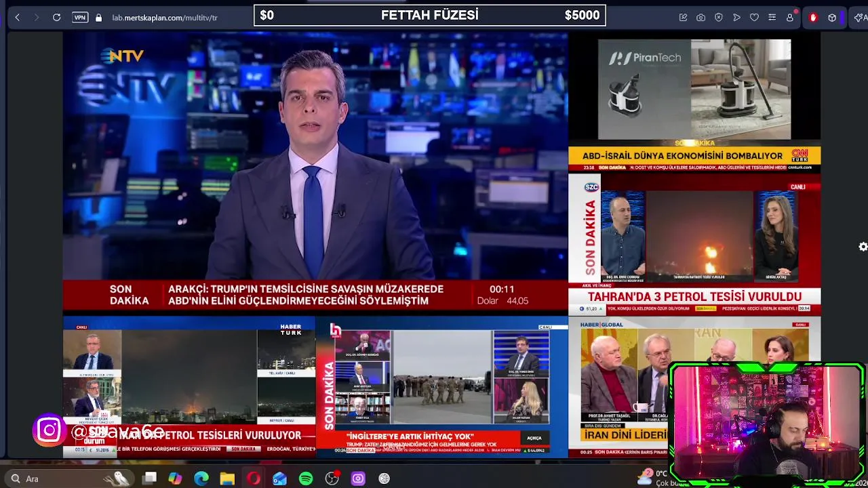Open Easy Setup sliders icon
Image resolution: width=868 pixels, height=488 pixels.
(x=772, y=18)
